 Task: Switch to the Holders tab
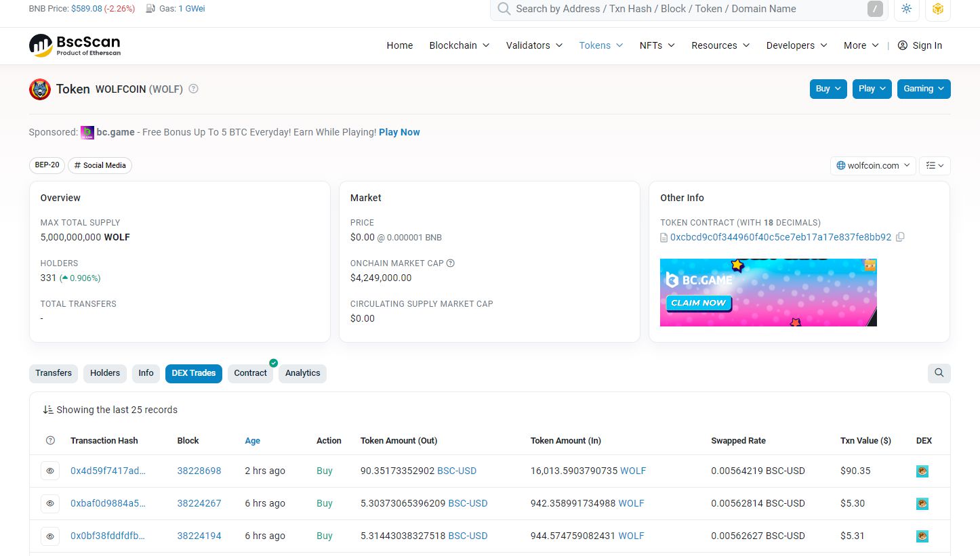[x=105, y=373]
